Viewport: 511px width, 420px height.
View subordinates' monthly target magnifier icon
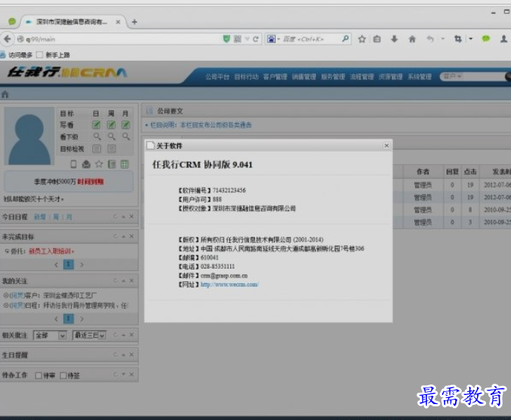coord(126,136)
